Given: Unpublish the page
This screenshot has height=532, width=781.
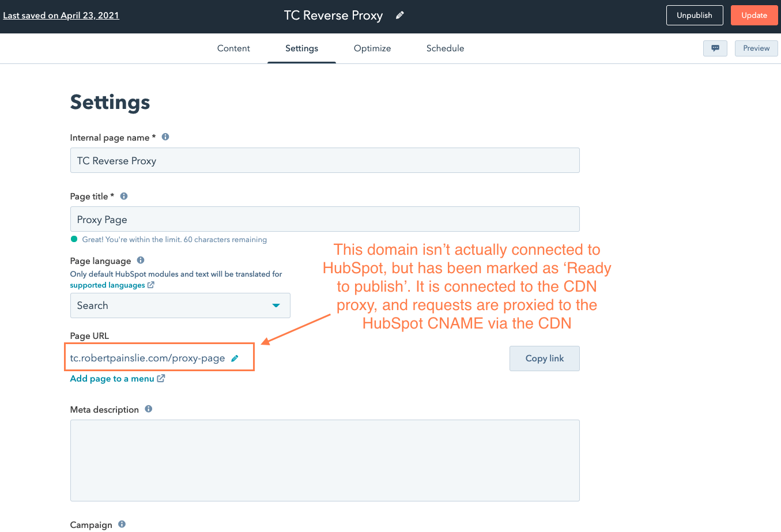Looking at the screenshot, I should [695, 15].
